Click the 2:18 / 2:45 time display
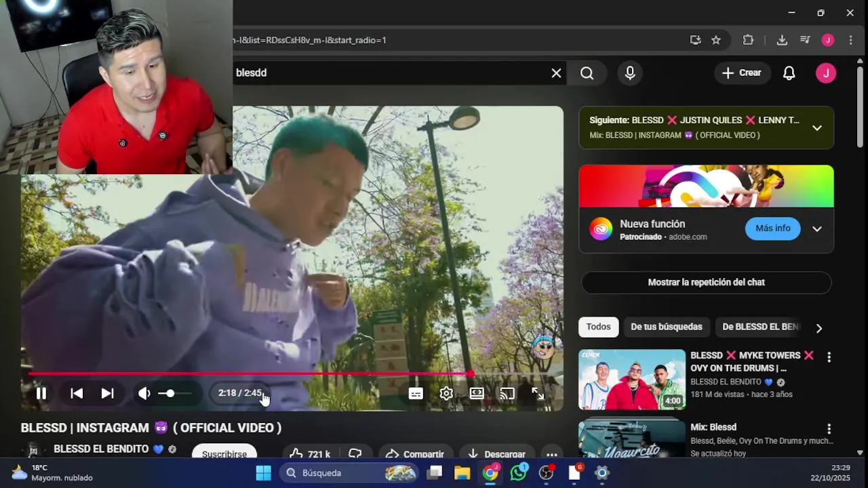 [239, 393]
